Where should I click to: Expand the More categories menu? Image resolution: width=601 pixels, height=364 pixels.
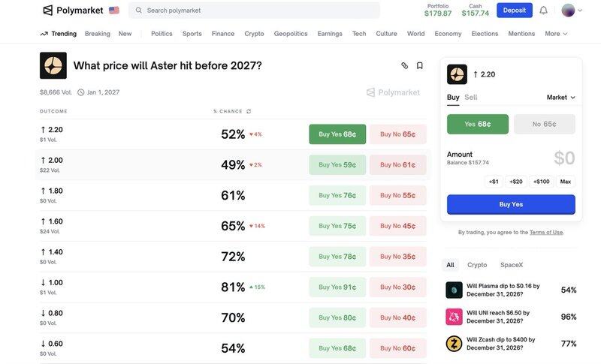click(x=556, y=34)
